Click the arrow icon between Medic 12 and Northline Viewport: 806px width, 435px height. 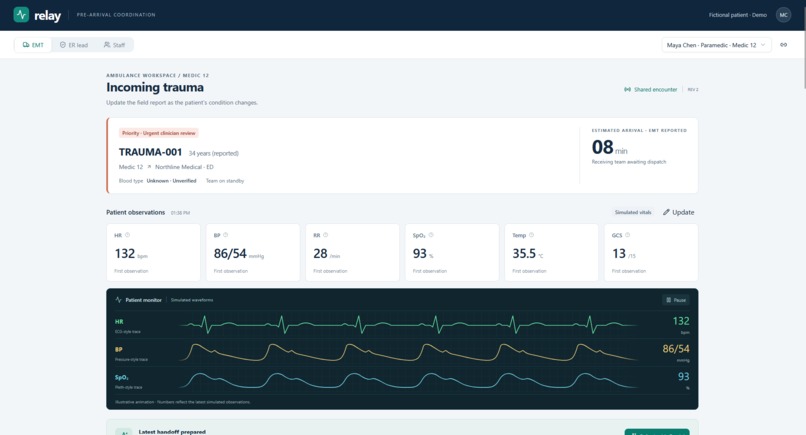pos(149,167)
